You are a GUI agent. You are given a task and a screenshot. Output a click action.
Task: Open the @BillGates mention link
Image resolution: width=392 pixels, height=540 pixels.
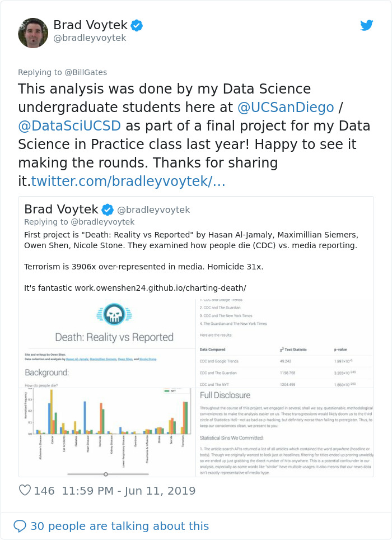pyautogui.click(x=86, y=72)
